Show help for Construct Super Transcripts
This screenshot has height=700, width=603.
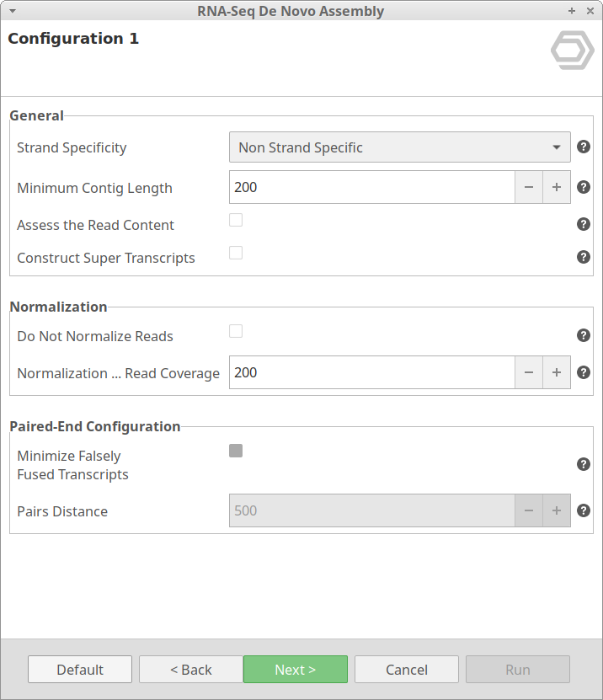click(584, 257)
